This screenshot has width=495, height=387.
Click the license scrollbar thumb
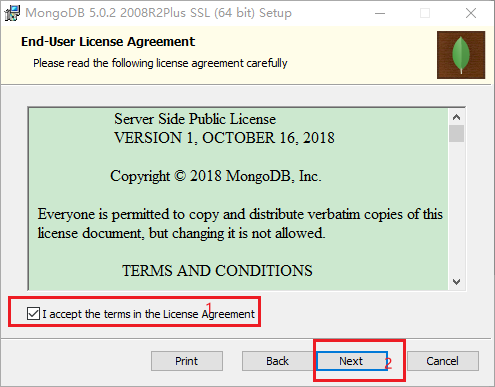(456, 134)
